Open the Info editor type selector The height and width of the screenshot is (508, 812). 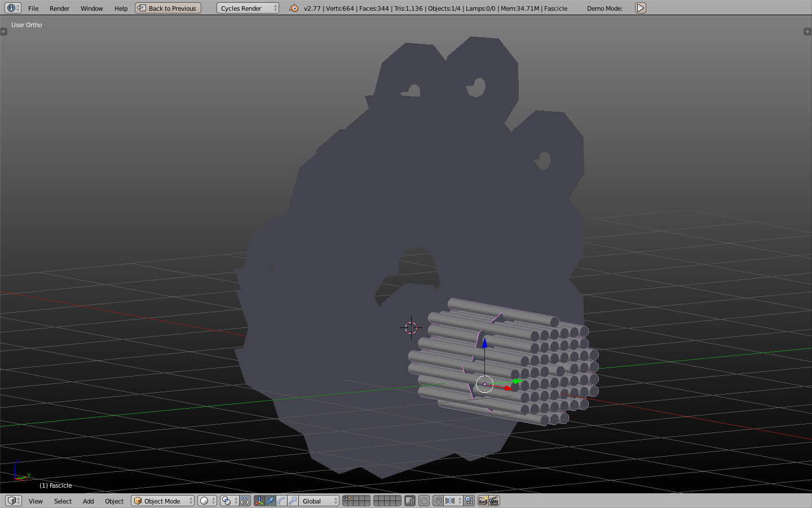tap(13, 8)
